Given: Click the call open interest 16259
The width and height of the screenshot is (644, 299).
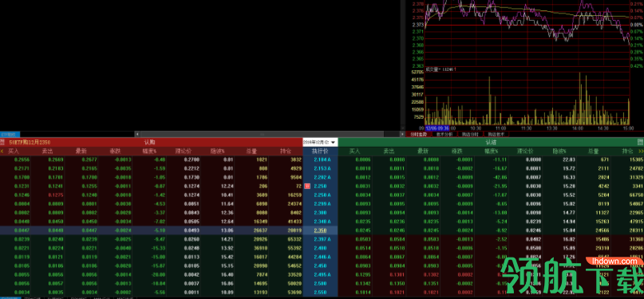Looking at the screenshot, I should (294, 195).
